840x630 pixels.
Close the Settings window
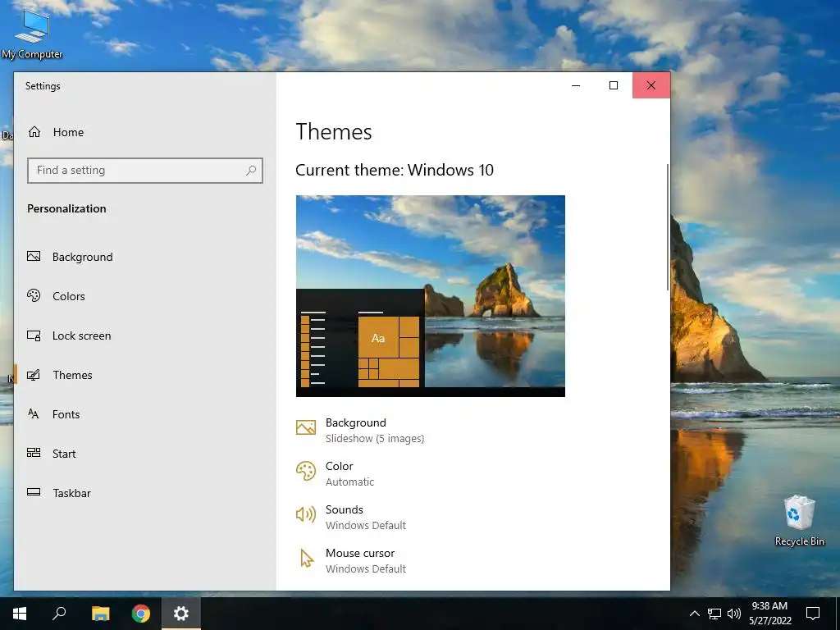651,85
